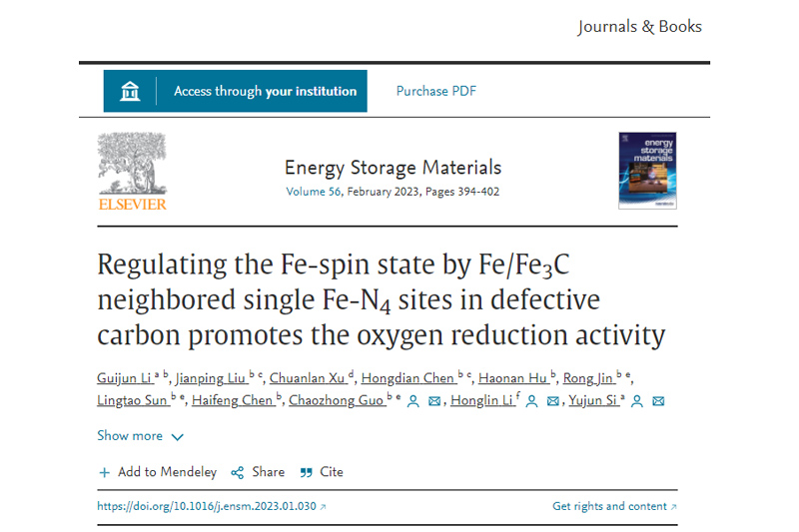Click the plus icon for Add to Mendeley
799x532 pixels.
tap(105, 472)
